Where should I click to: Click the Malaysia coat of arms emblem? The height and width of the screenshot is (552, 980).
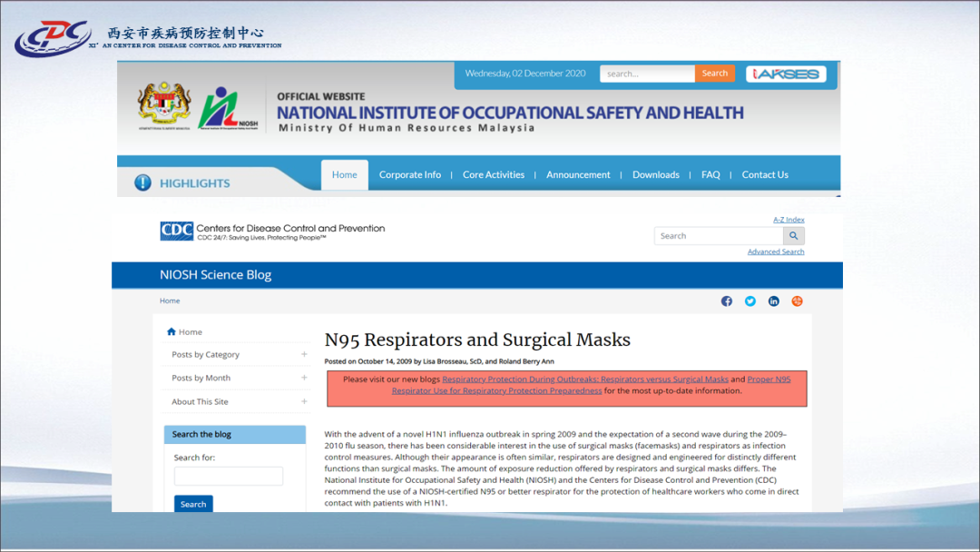pos(164,105)
